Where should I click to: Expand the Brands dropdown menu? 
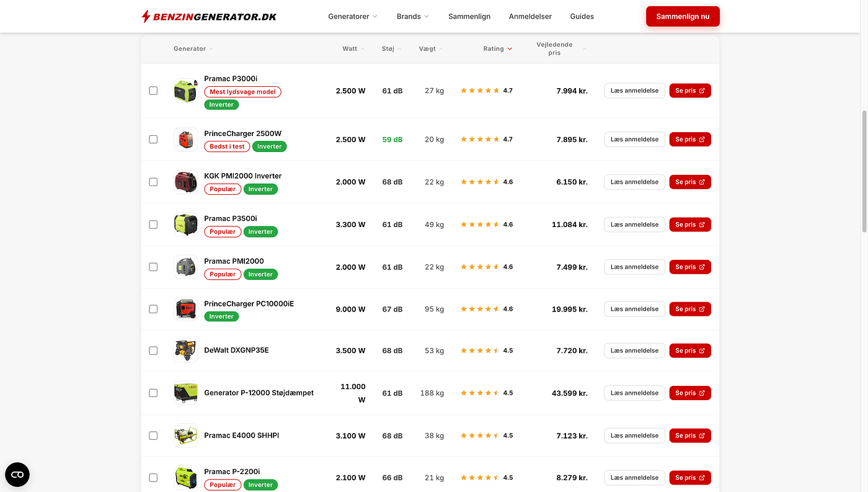click(x=413, y=17)
